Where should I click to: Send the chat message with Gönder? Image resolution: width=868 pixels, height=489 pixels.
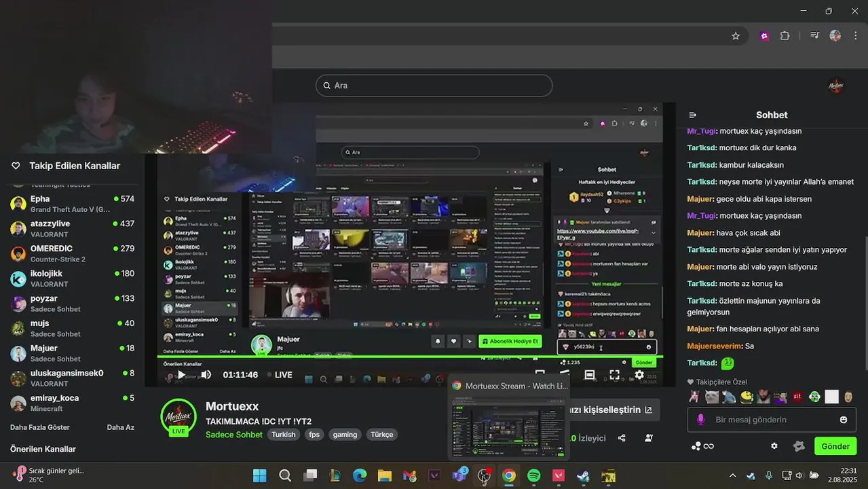coord(835,446)
